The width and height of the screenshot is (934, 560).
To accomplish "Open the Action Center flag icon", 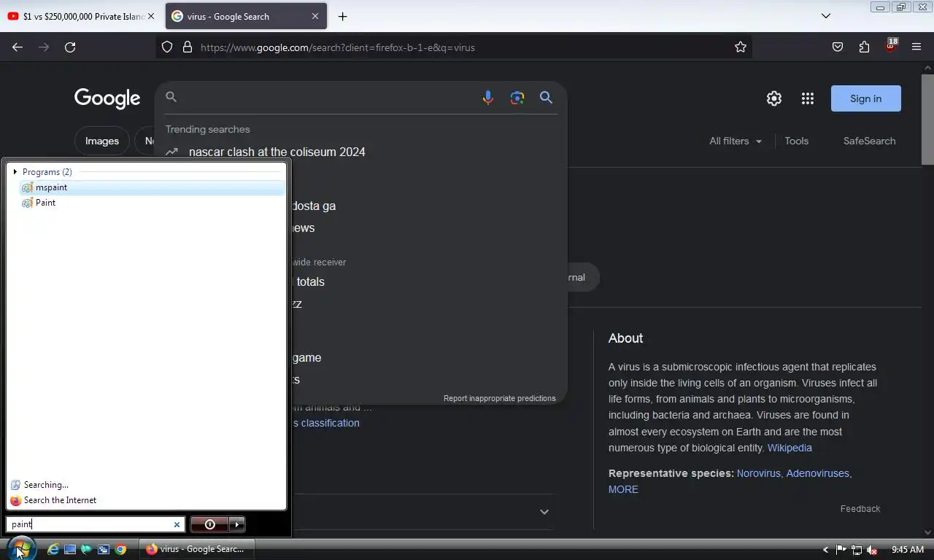I will (x=841, y=550).
